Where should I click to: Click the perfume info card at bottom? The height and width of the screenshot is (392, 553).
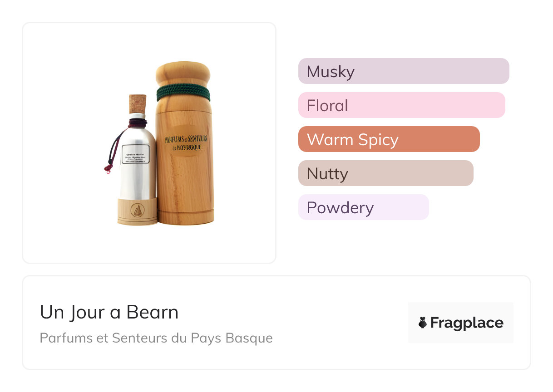click(x=276, y=323)
